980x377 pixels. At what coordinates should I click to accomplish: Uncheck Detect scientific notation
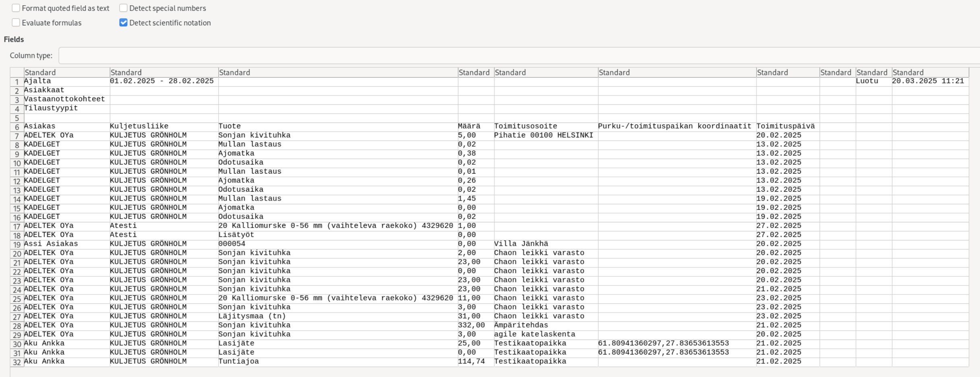[124, 23]
